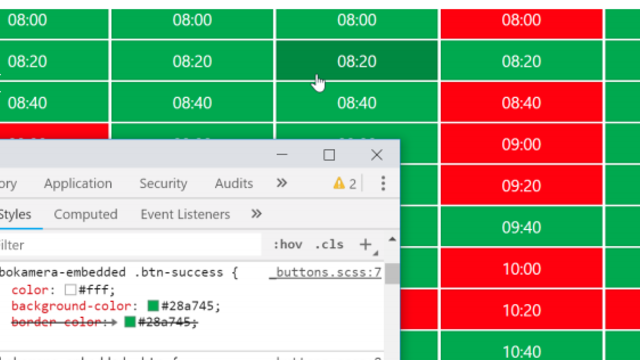Select 08:20 slot in leftmost column
Viewport: 640px width, 360px height.
(x=54, y=61)
